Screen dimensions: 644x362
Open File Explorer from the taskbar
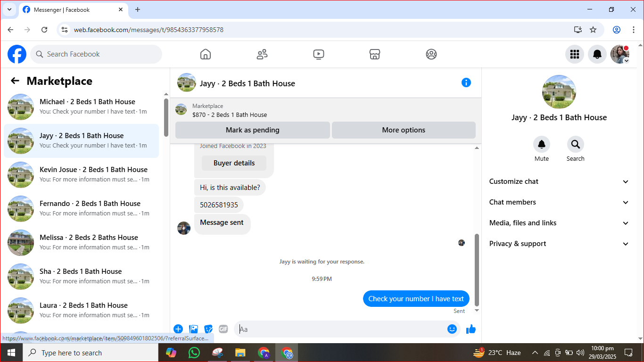(240, 353)
